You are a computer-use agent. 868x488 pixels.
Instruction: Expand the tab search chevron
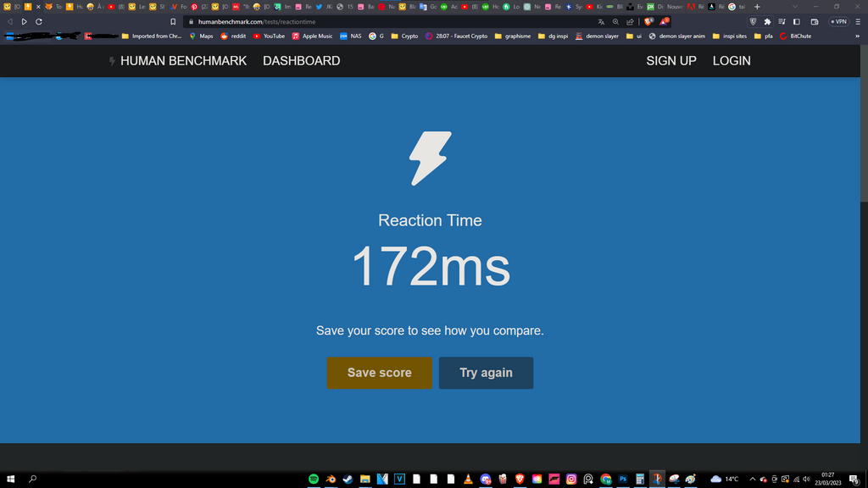pos(795,7)
